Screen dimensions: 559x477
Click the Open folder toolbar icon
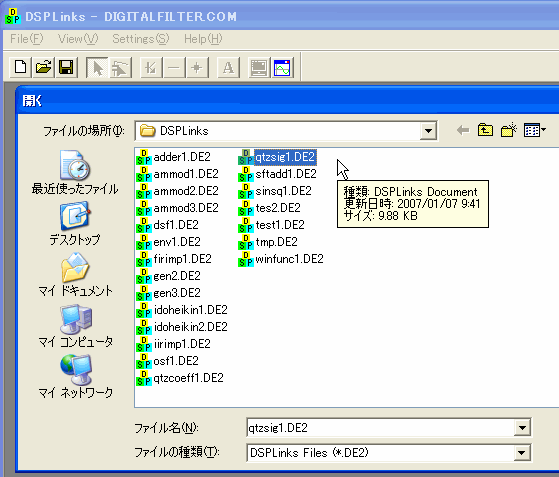(x=43, y=67)
